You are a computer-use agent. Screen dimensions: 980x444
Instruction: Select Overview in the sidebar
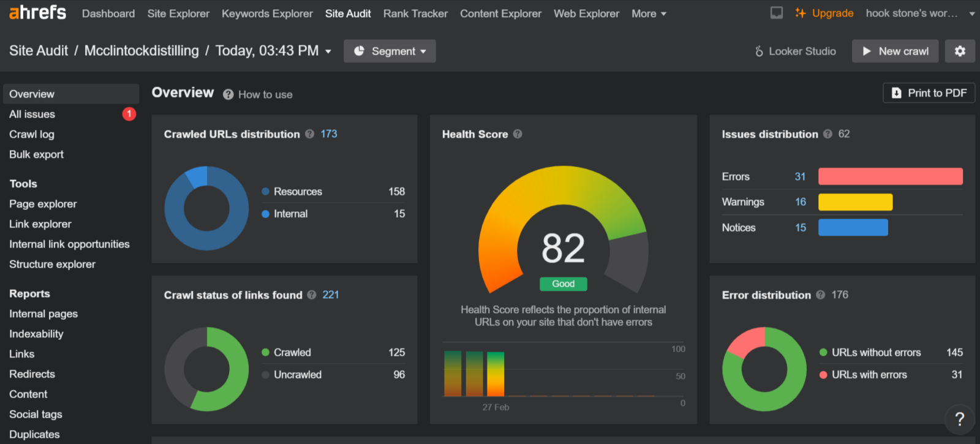coord(71,94)
